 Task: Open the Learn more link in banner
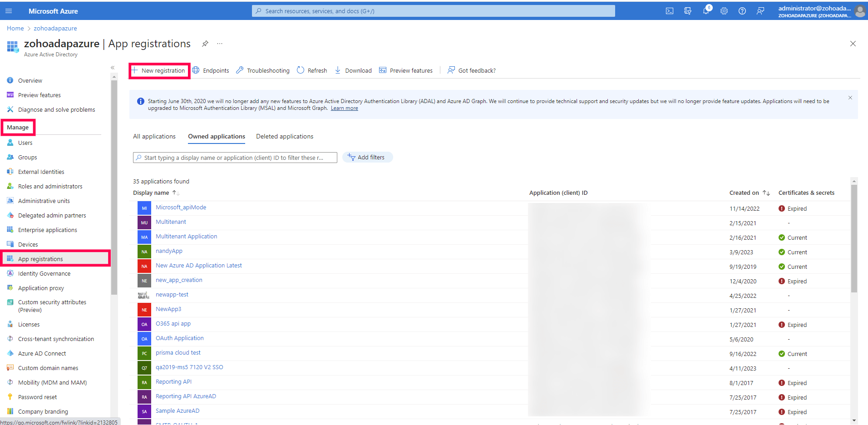point(344,108)
